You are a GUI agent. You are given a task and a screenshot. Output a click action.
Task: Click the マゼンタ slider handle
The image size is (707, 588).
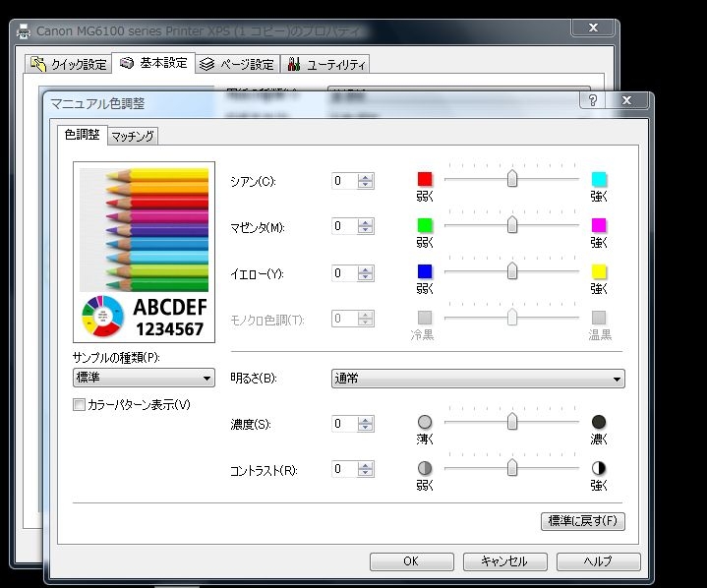tap(511, 224)
